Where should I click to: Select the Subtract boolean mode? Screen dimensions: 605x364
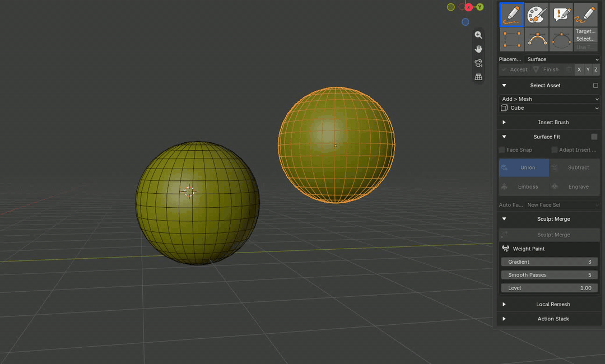[575, 168]
